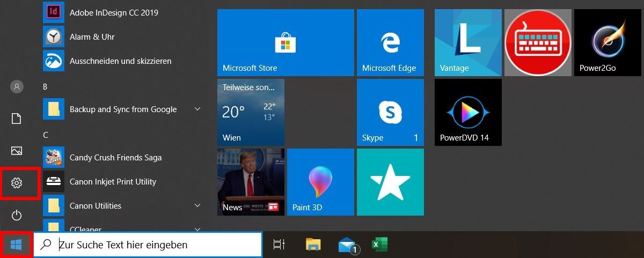Open Adobe InDesign CC 2019 app icon

pyautogui.click(x=54, y=12)
